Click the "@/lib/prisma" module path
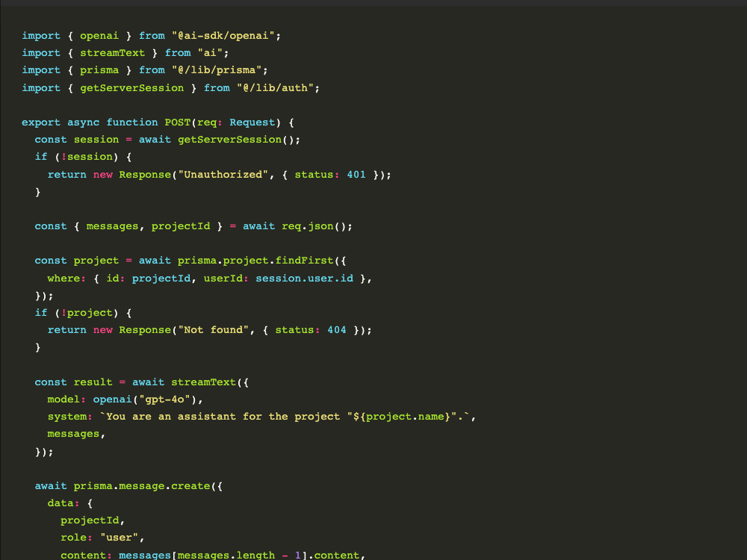The width and height of the screenshot is (747, 560). (x=217, y=70)
